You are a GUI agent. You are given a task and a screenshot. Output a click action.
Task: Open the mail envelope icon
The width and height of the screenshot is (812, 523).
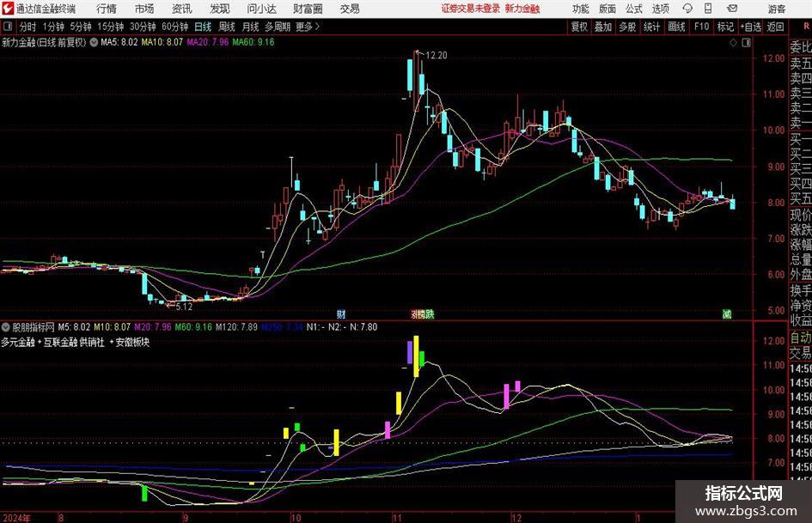(x=732, y=9)
